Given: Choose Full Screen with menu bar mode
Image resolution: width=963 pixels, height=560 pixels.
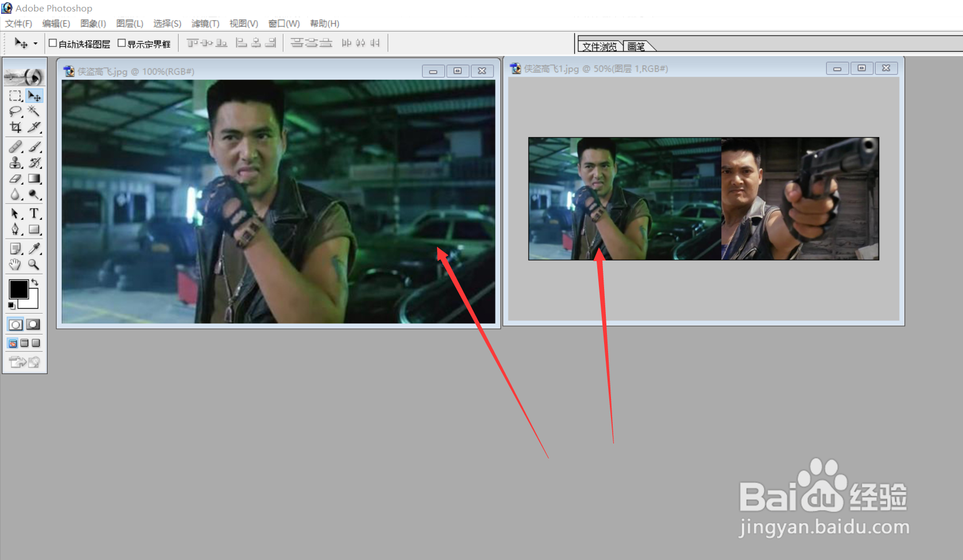Looking at the screenshot, I should pyautogui.click(x=25, y=343).
